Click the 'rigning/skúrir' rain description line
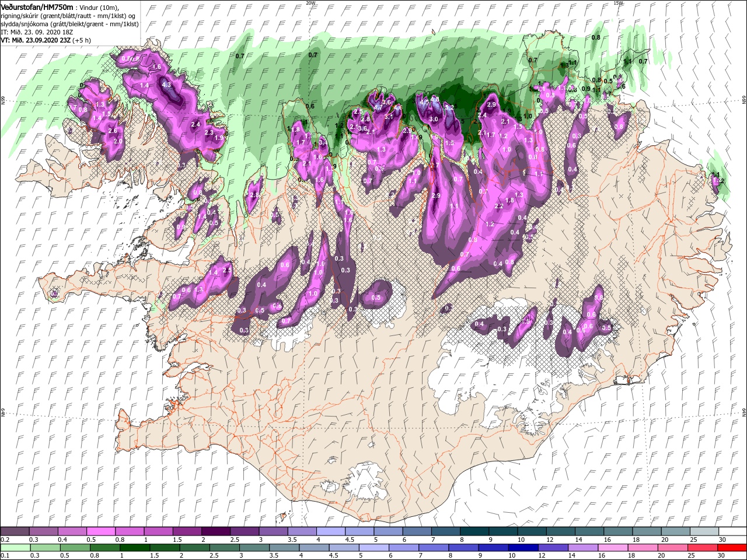Screen dimensions: 747x560 point(69,16)
